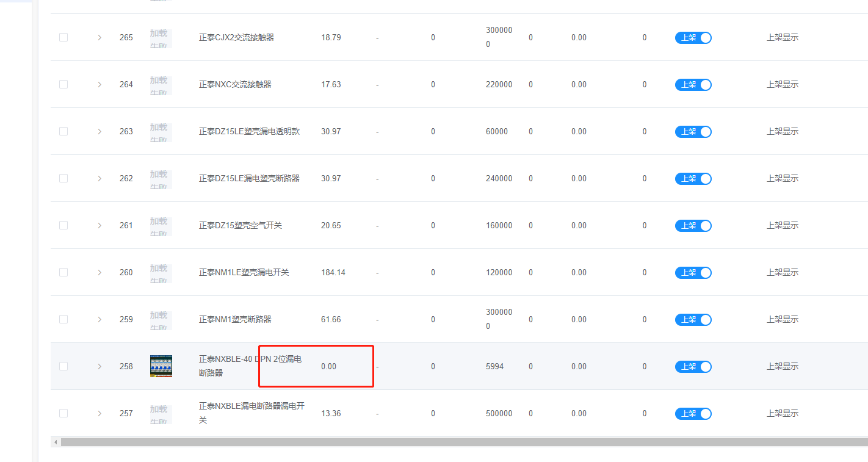Toggle 上架 switch for 正泰DZ15LE漏电塑壳断路器

click(693, 179)
